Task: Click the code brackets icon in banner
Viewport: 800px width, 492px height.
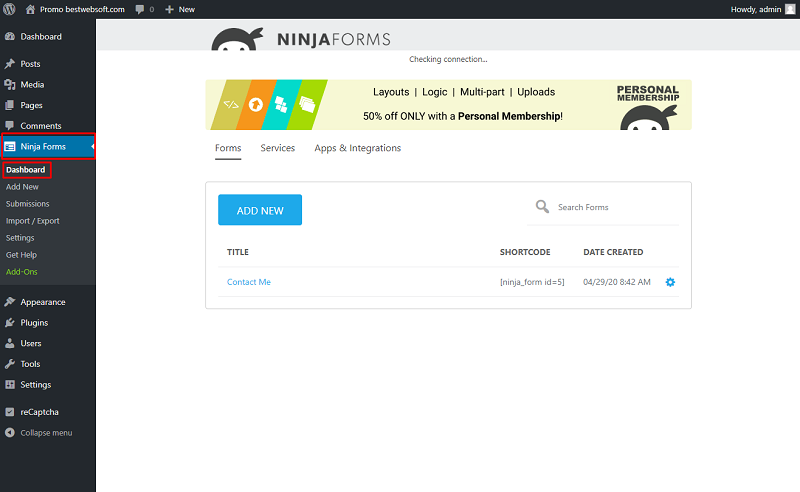Action: 231,104
